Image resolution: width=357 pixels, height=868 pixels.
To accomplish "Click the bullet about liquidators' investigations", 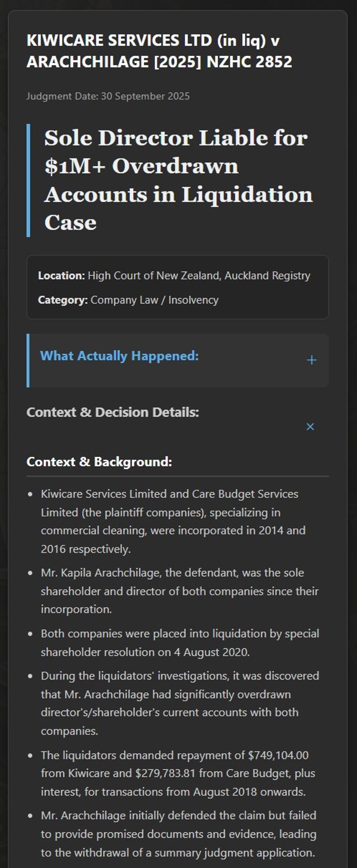I will click(x=179, y=703).
